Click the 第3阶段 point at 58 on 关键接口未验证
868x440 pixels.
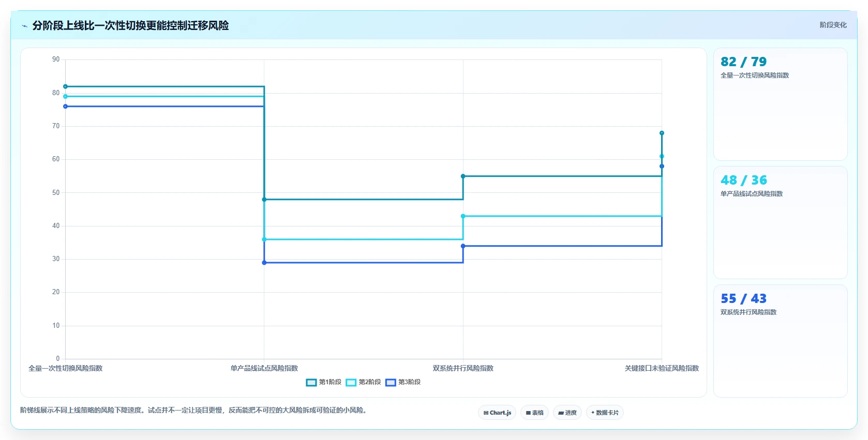click(662, 166)
